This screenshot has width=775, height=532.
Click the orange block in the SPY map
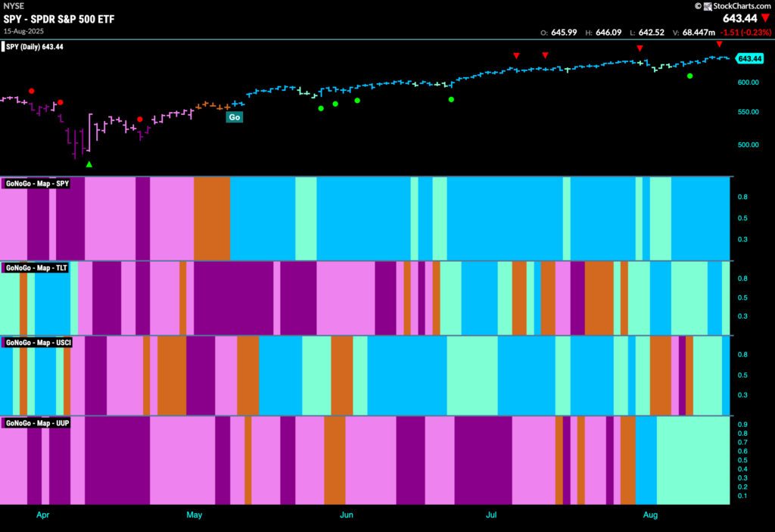coord(212,219)
